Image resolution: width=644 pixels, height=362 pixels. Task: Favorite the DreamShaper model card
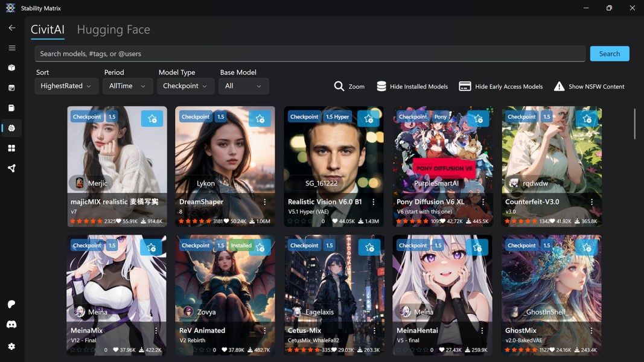(260, 119)
